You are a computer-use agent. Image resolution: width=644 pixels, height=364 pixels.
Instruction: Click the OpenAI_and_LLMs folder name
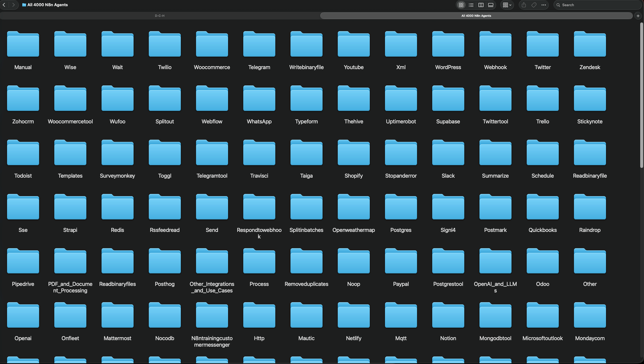click(495, 287)
